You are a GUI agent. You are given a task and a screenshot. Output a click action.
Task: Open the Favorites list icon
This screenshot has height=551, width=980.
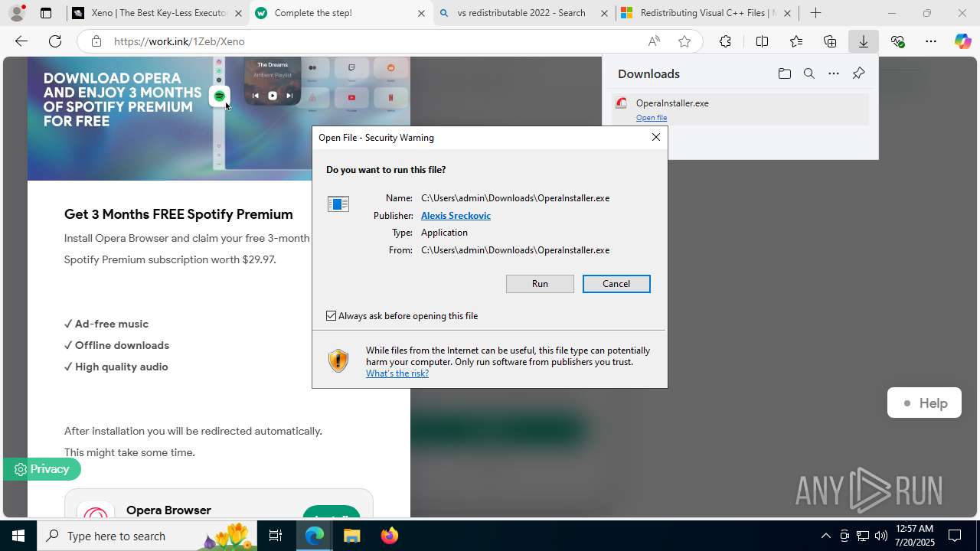pyautogui.click(x=796, y=41)
